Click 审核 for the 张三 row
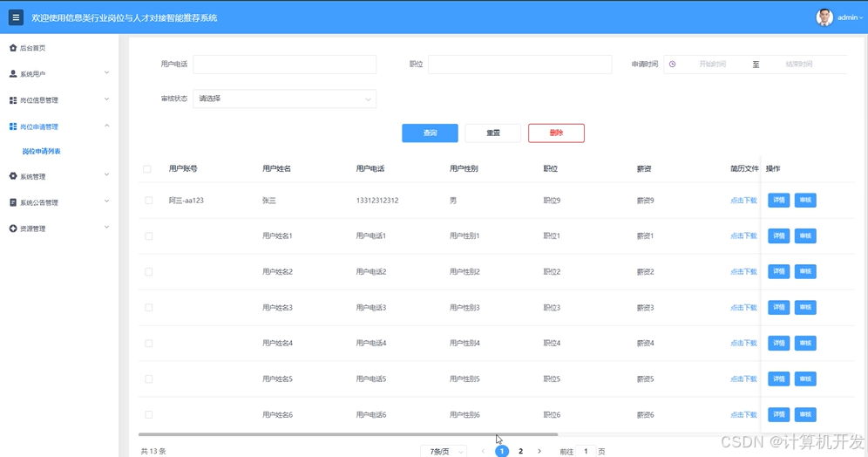Image resolution: width=868 pixels, height=457 pixels. [805, 200]
